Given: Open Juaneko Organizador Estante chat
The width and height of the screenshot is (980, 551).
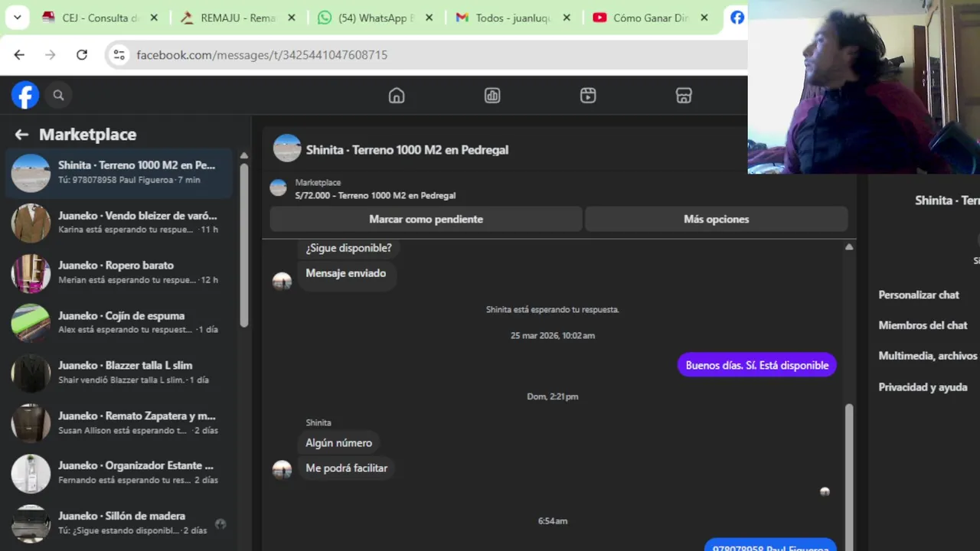Looking at the screenshot, I should click(x=119, y=473).
